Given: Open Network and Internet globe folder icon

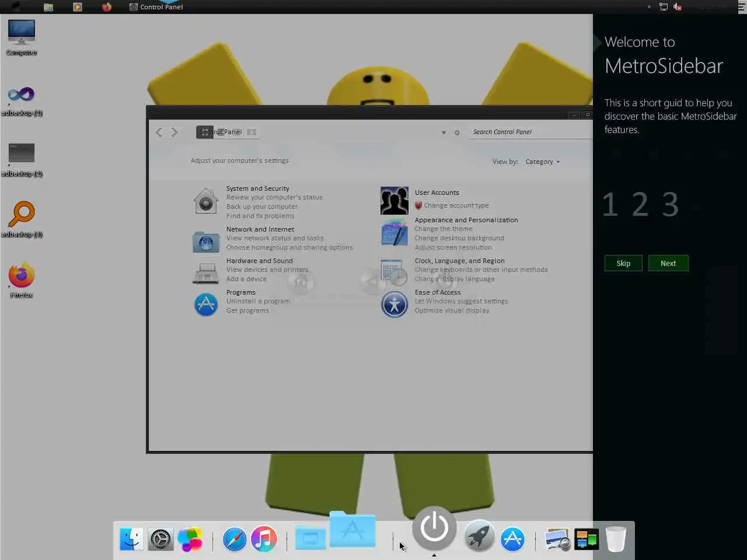Looking at the screenshot, I should (205, 241).
